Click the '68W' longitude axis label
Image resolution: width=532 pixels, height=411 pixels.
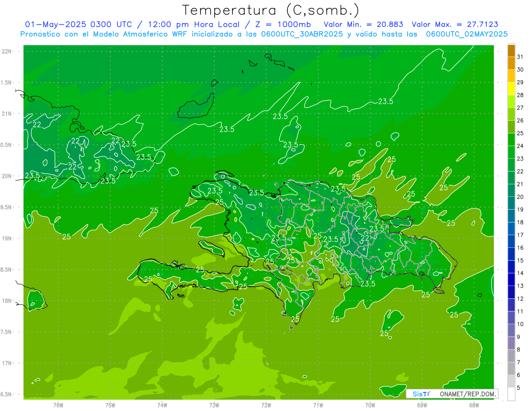[x=474, y=405]
